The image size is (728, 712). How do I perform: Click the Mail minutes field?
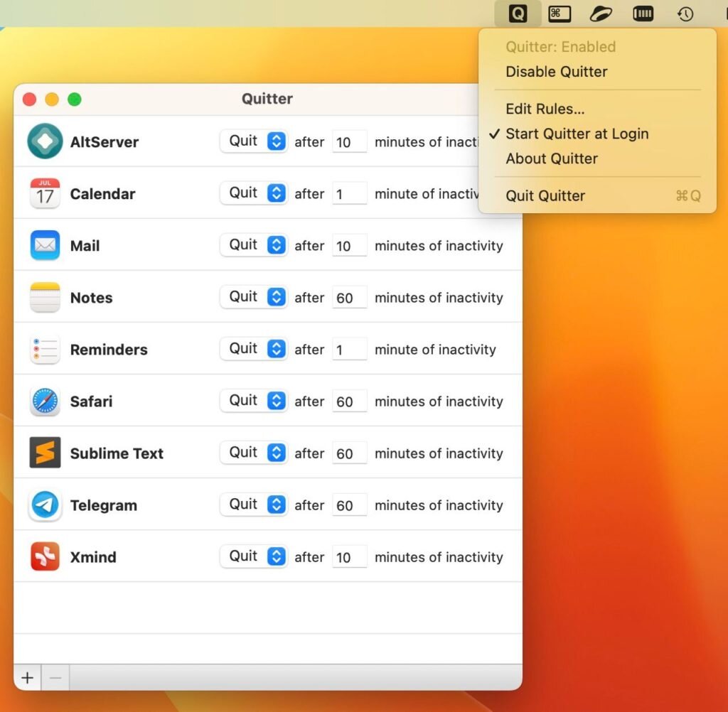(x=349, y=246)
